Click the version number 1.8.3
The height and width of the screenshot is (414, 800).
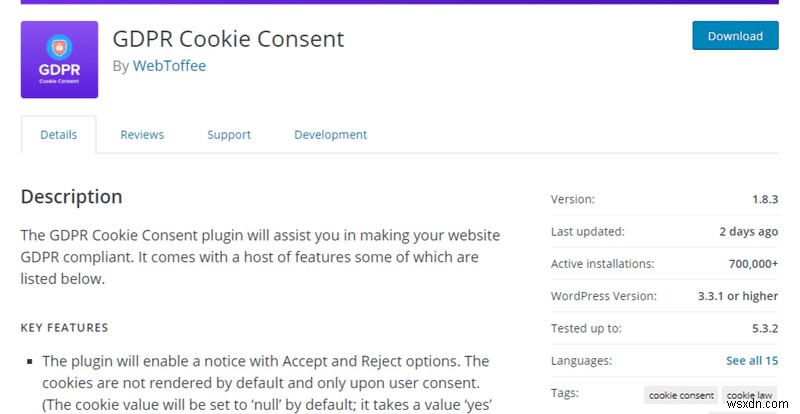[x=764, y=199]
